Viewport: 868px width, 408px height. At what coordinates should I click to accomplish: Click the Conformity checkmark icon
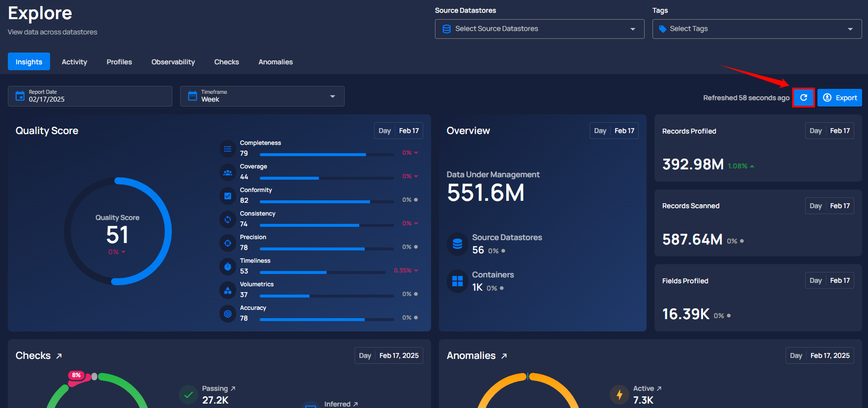coord(228,196)
